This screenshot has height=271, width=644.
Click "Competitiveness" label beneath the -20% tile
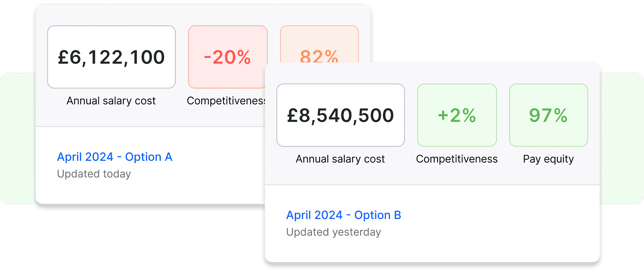point(225,101)
